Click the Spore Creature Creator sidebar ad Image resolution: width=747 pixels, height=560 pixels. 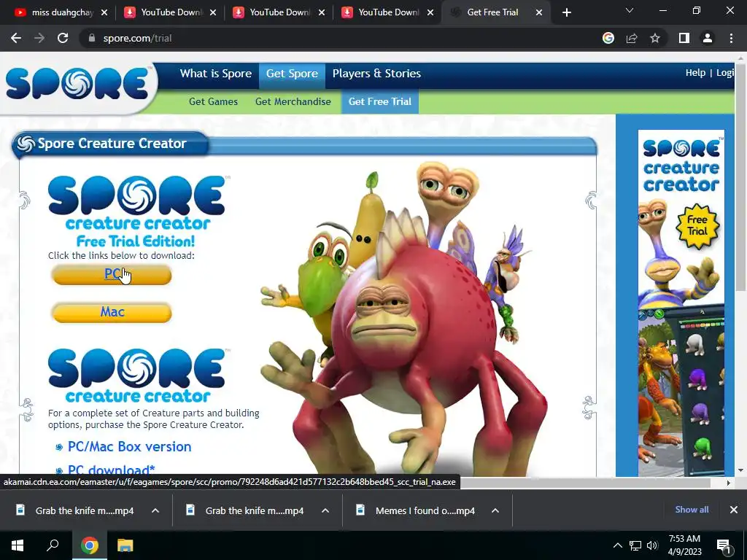[x=681, y=303]
